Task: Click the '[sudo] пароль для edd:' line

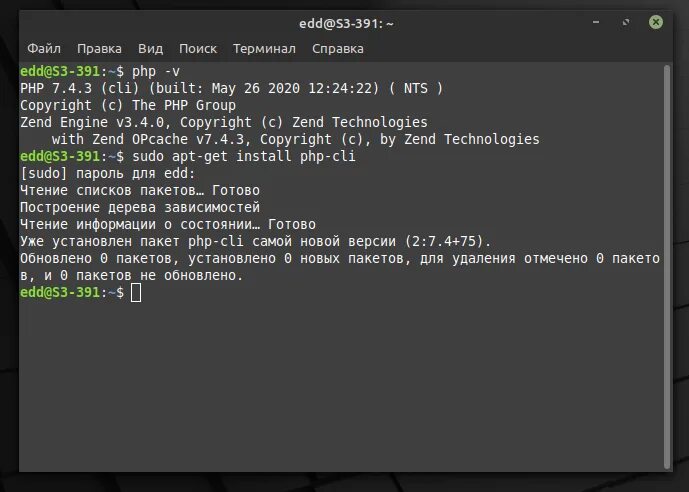Action: click(108, 173)
